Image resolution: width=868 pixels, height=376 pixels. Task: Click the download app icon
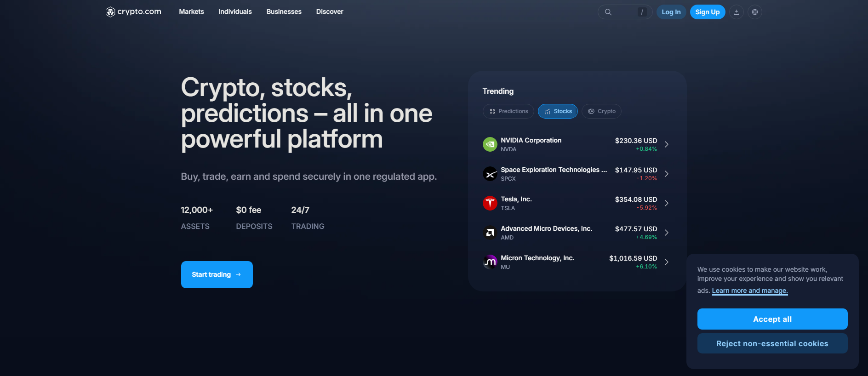coord(737,12)
